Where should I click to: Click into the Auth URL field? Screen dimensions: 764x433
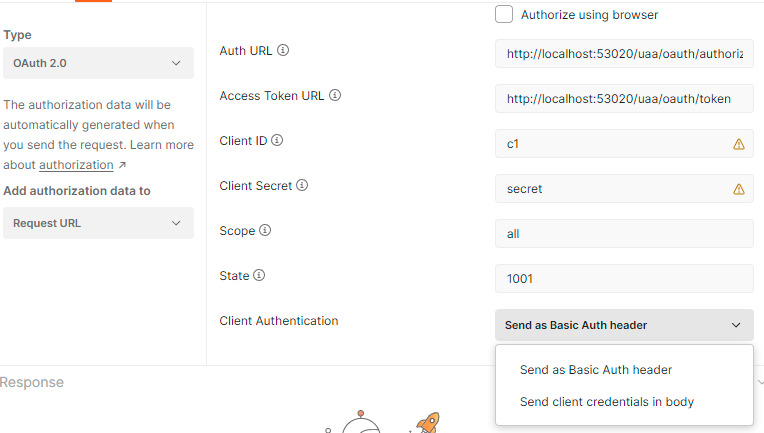[x=624, y=54]
